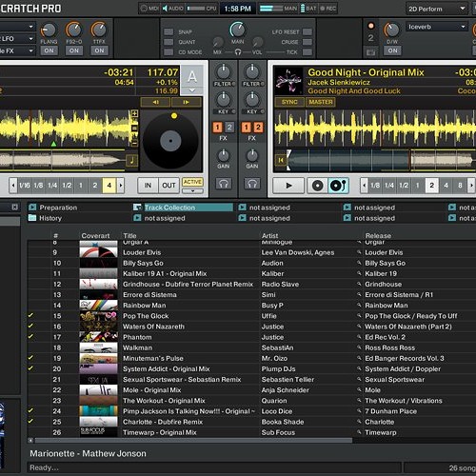Click the magnifier icon next to Louder Elvis release
Image resolution: width=476 pixels, height=476 pixels.
pyautogui.click(x=359, y=252)
